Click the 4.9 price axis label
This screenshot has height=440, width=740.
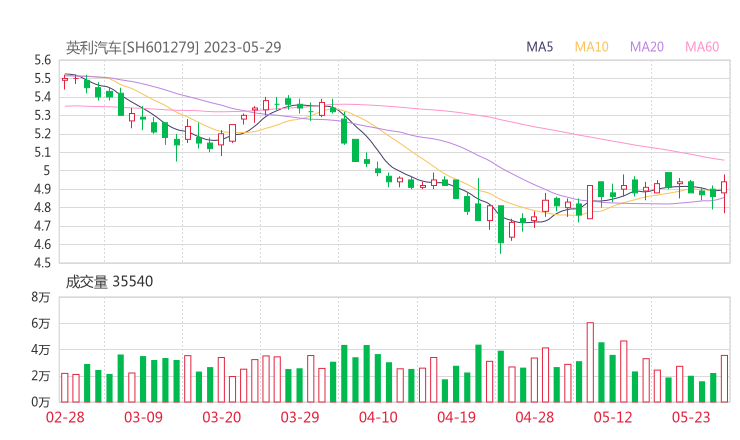click(x=42, y=189)
